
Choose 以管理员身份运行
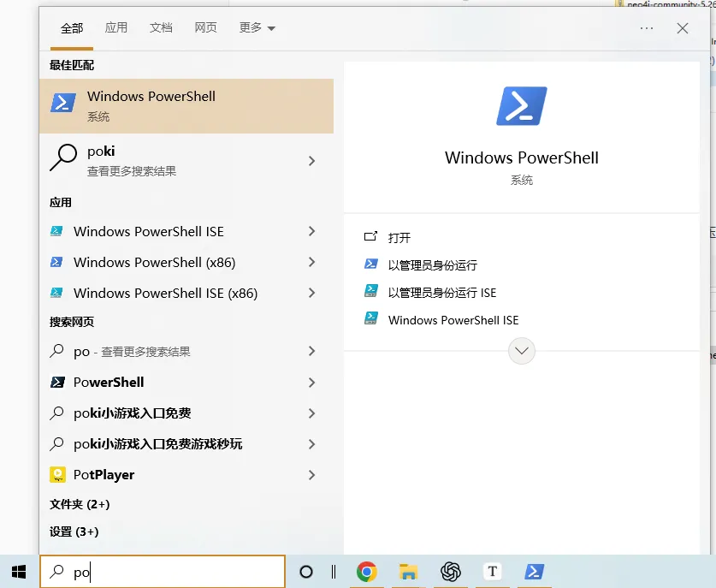coord(433,265)
